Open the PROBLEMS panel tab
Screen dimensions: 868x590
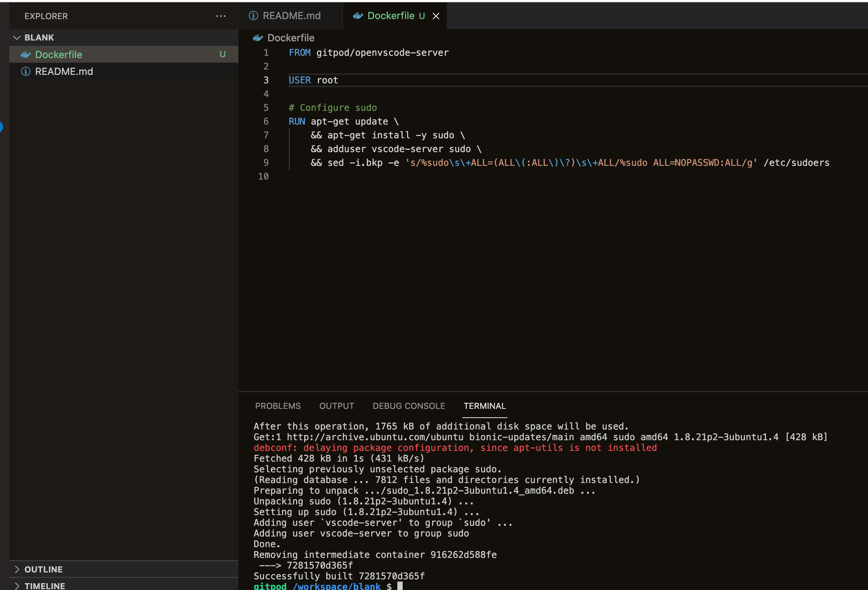click(x=278, y=406)
